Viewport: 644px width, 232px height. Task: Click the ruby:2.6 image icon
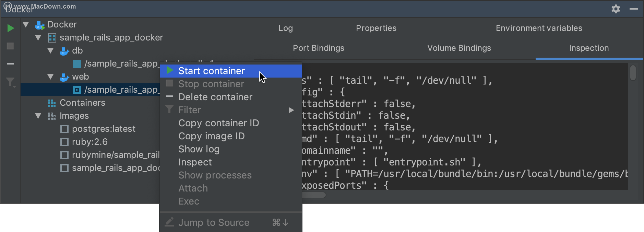64,142
